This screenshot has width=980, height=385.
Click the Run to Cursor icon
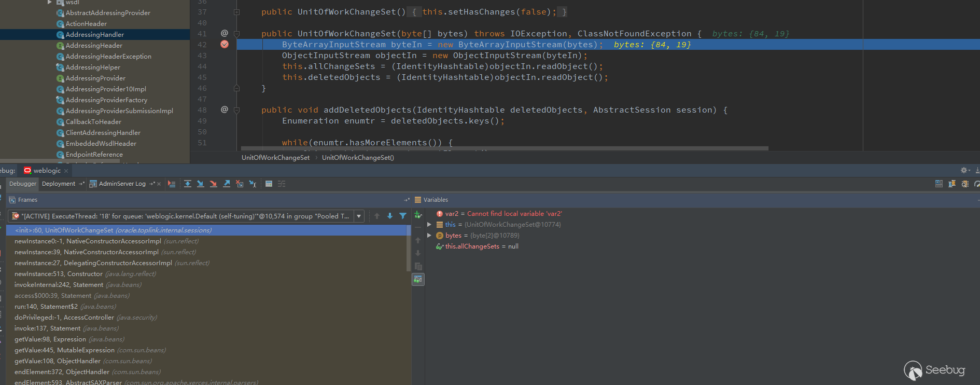[x=253, y=184]
